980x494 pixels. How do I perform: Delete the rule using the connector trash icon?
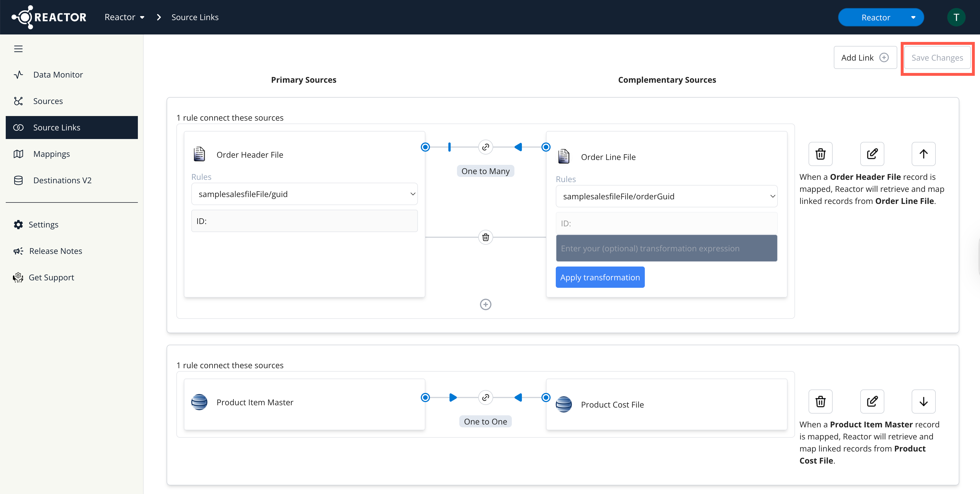485,237
